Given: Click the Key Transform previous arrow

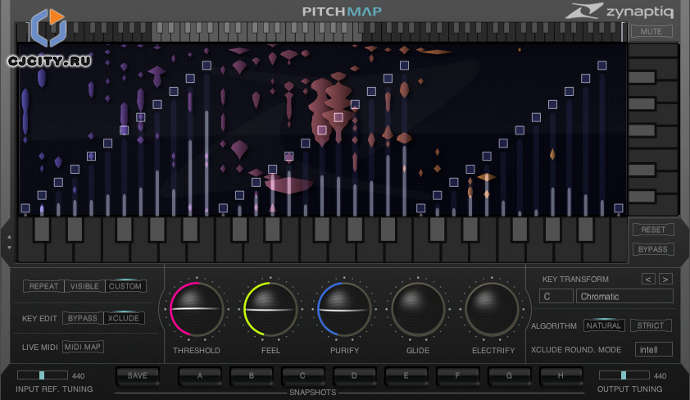Looking at the screenshot, I should pyautogui.click(x=648, y=279).
